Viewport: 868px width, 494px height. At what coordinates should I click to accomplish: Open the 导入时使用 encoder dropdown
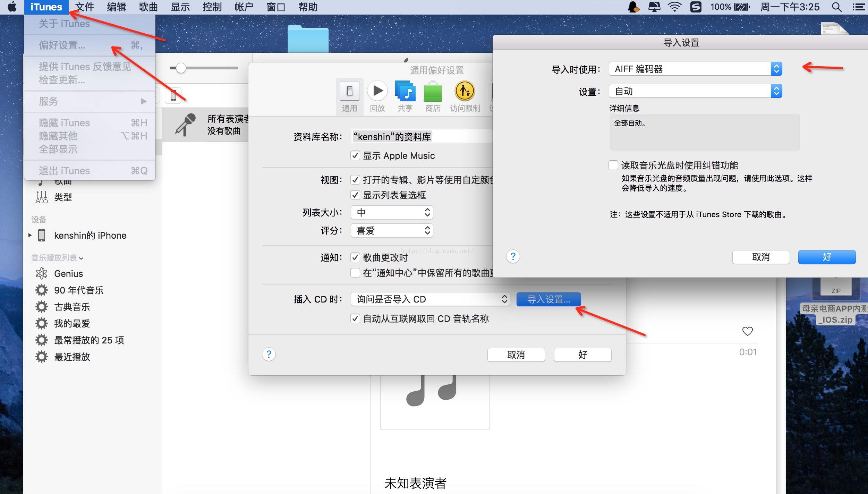(695, 69)
